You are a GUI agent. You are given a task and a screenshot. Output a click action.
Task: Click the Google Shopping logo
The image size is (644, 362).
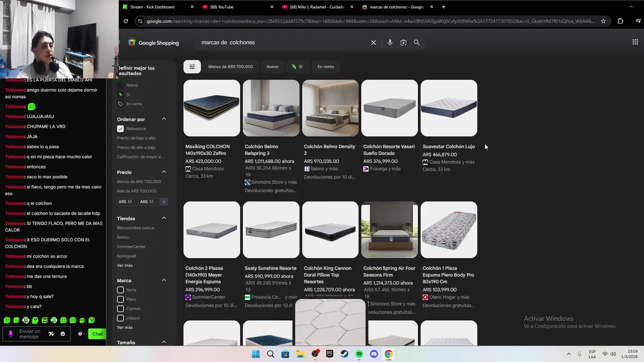(x=153, y=43)
